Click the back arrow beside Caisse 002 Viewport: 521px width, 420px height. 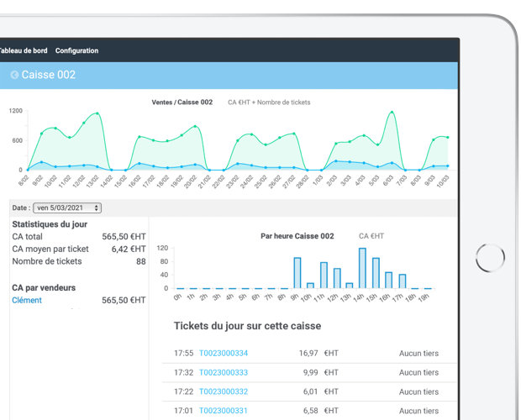(x=14, y=75)
